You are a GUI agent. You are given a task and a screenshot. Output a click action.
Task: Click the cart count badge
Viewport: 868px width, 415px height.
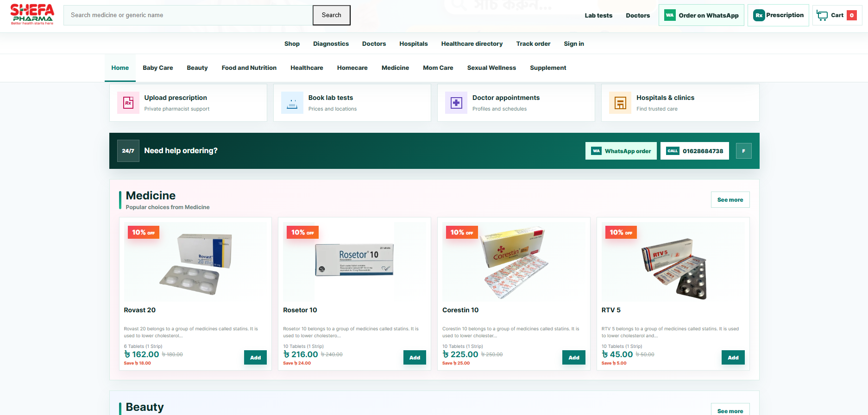coord(851,15)
